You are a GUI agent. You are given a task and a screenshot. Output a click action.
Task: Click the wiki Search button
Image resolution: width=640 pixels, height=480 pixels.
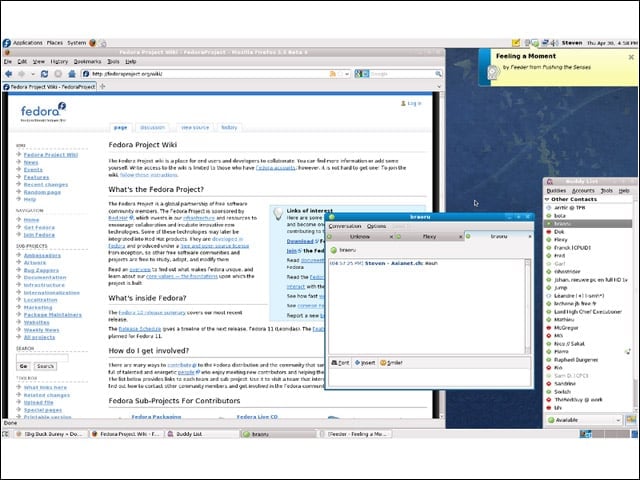[45, 366]
